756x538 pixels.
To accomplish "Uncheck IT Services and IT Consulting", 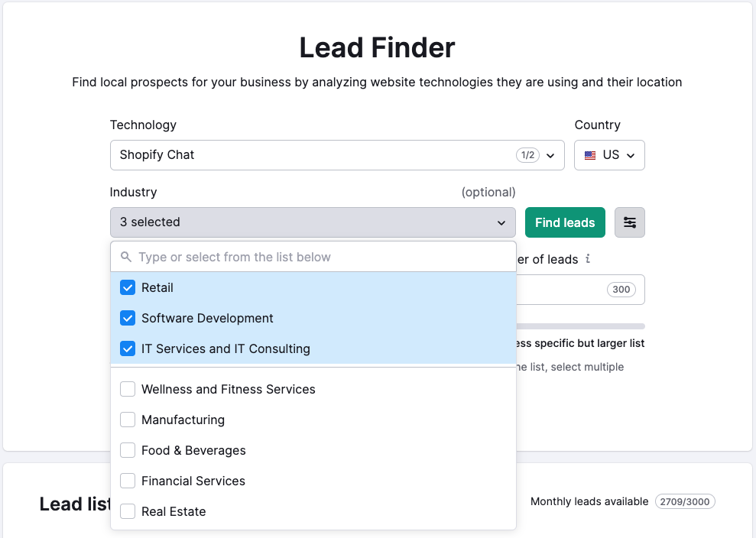I will 128,348.
